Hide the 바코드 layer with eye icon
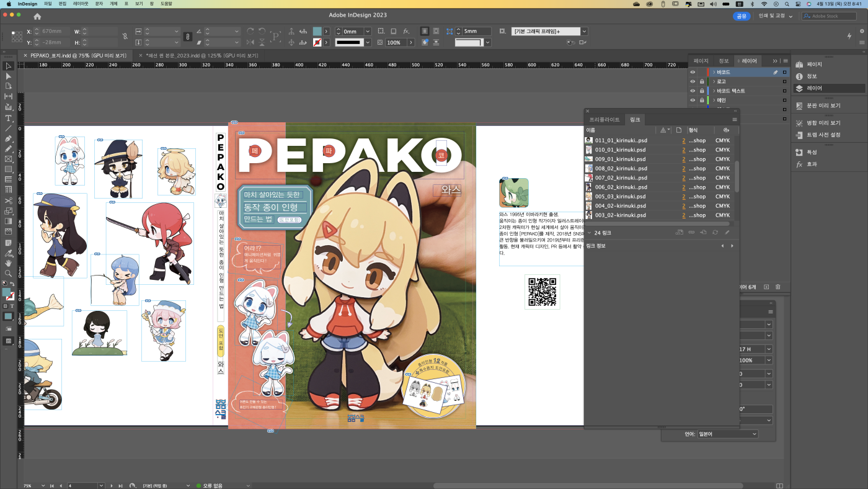The image size is (868, 489). (693, 72)
